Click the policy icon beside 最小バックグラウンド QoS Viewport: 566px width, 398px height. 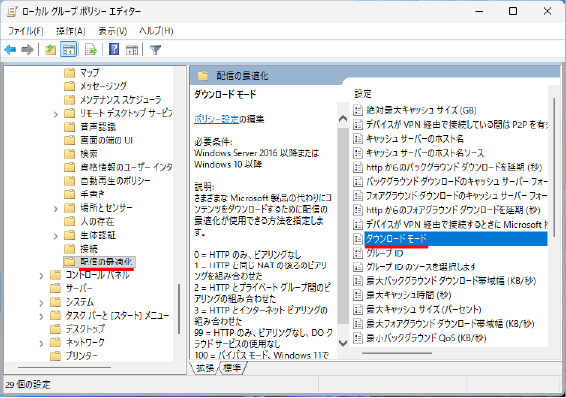pyautogui.click(x=358, y=338)
